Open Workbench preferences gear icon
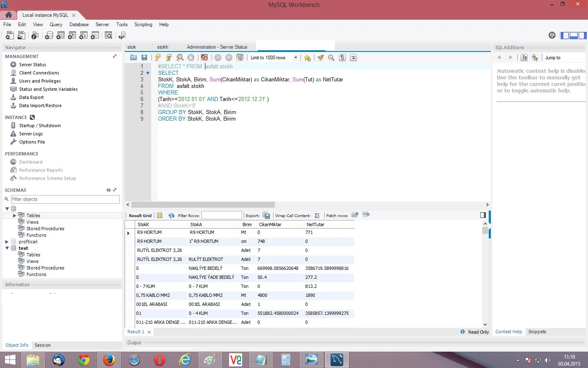 552,35
